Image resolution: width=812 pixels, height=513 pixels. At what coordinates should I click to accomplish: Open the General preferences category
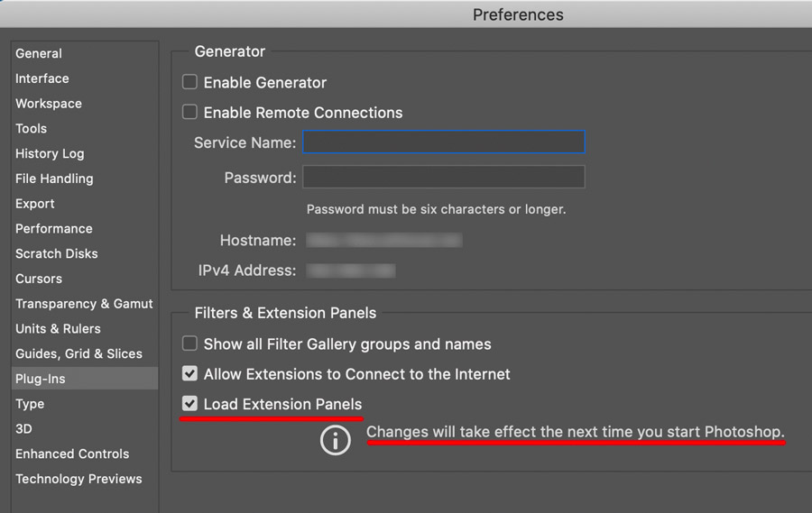(x=39, y=53)
